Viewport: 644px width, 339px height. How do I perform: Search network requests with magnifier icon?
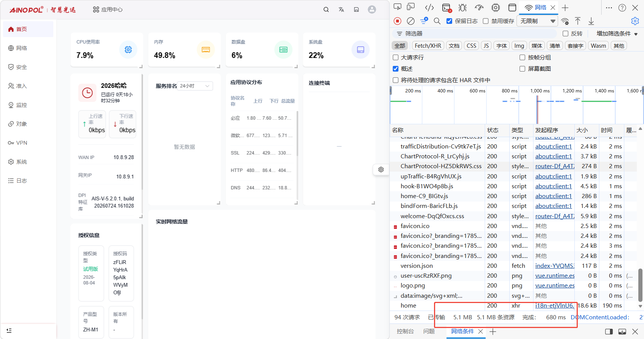click(x=437, y=21)
